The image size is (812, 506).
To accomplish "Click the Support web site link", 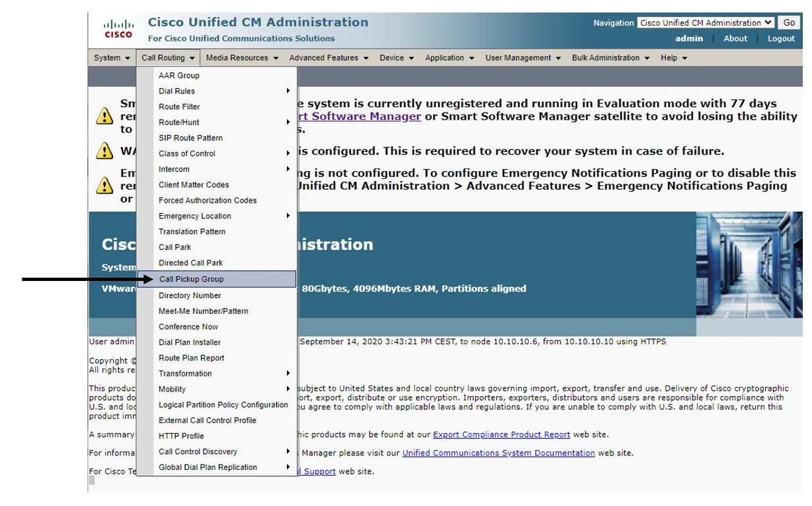I will click(x=317, y=471).
